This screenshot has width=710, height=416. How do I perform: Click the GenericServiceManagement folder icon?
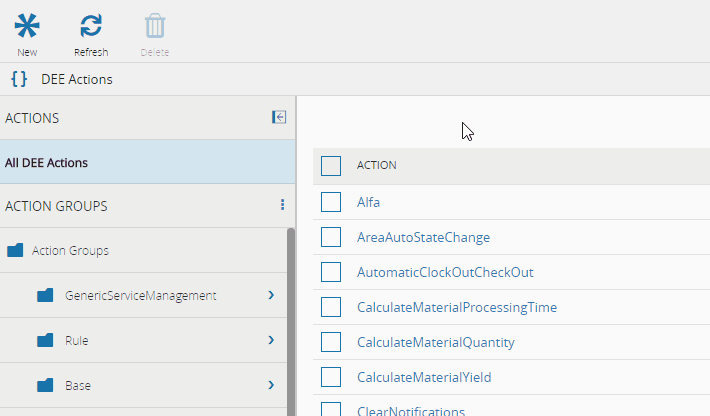[x=45, y=295]
